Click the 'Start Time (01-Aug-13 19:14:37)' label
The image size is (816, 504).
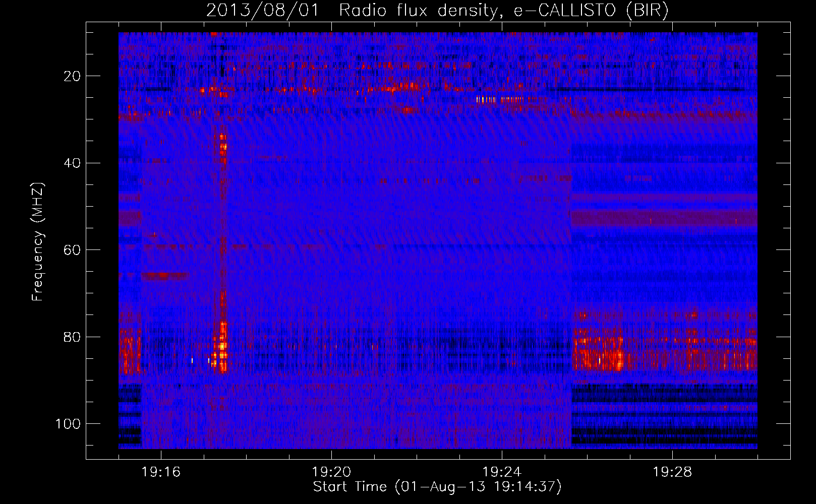coord(437,487)
